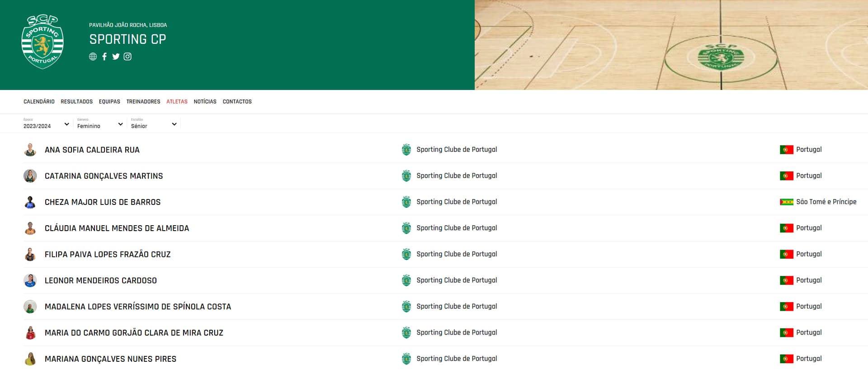Click Ana Sofia Caldeira Rua's avatar
The height and width of the screenshot is (379, 868).
(30, 150)
